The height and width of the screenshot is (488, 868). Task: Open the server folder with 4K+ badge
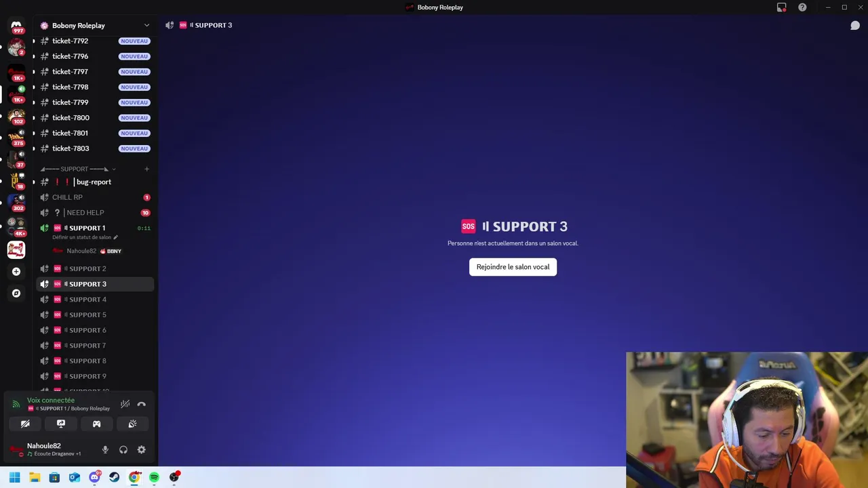16,226
